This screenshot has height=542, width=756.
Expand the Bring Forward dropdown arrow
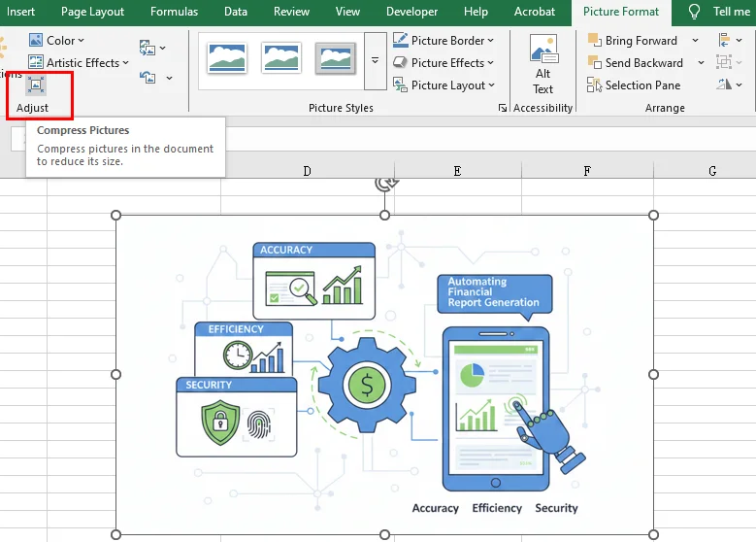[x=695, y=41]
